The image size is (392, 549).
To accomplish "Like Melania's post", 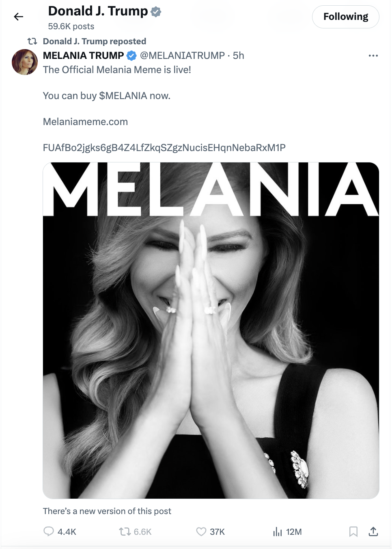I will coord(201,531).
